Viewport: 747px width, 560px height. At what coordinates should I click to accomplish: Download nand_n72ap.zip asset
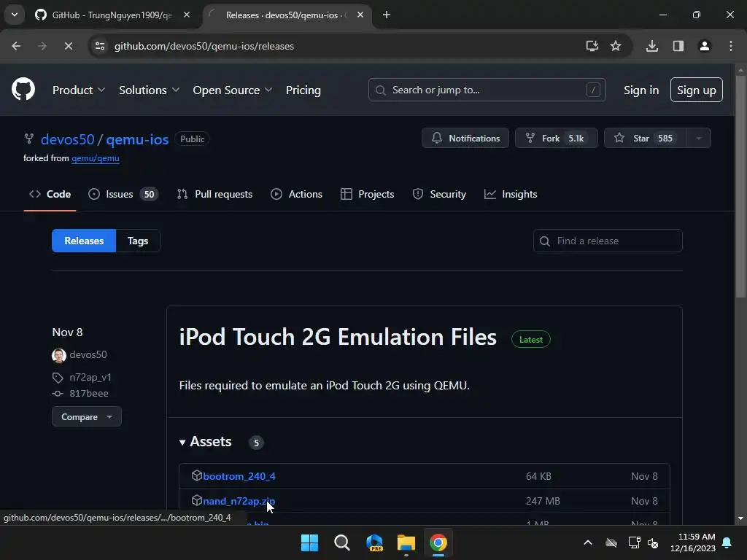pos(239,501)
